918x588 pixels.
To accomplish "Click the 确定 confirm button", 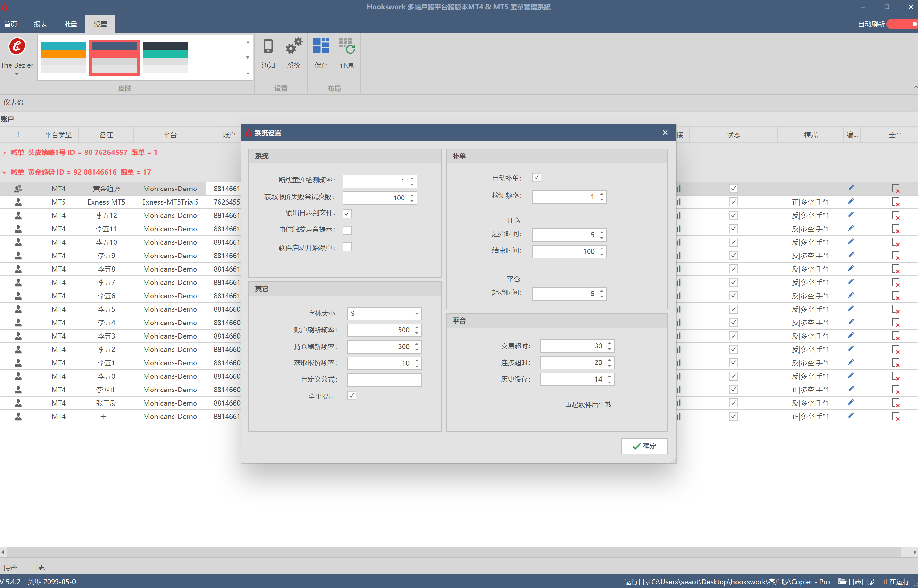I will click(644, 446).
